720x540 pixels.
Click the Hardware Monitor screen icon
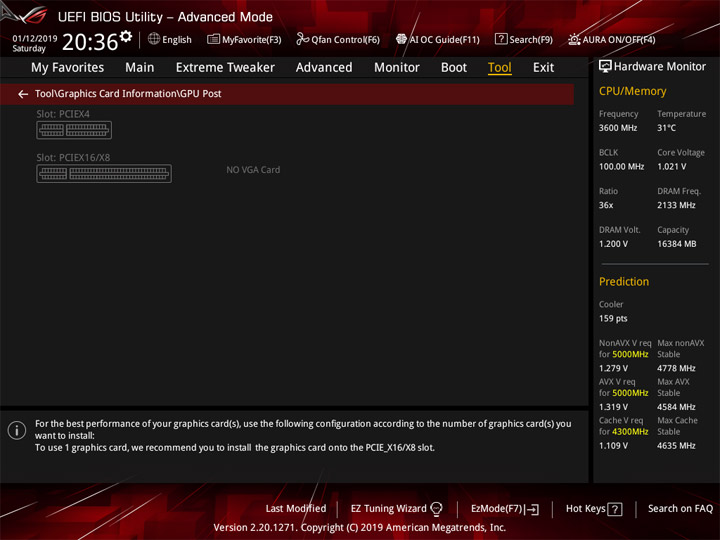pos(605,67)
